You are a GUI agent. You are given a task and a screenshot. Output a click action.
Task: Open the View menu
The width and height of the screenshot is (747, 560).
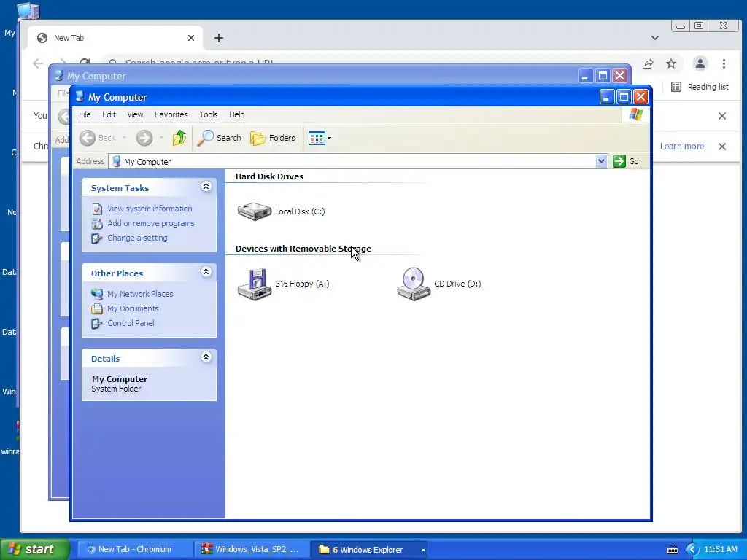click(x=135, y=114)
